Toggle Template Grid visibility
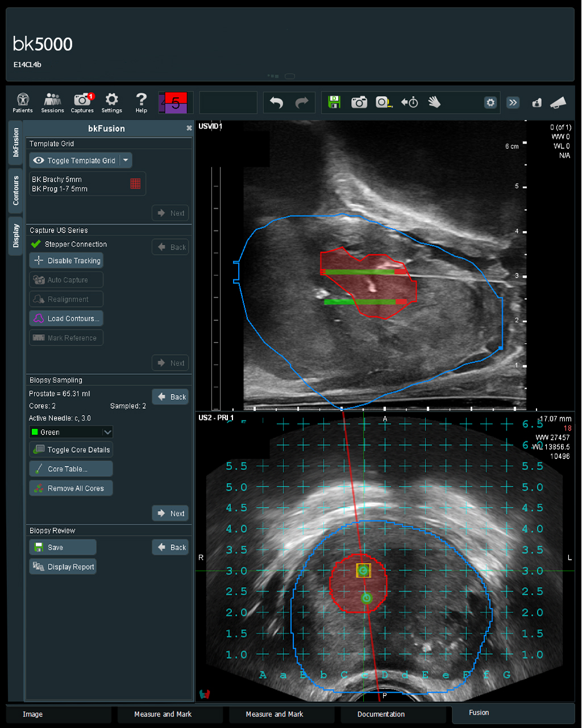This screenshot has height=728, width=582. click(x=74, y=161)
